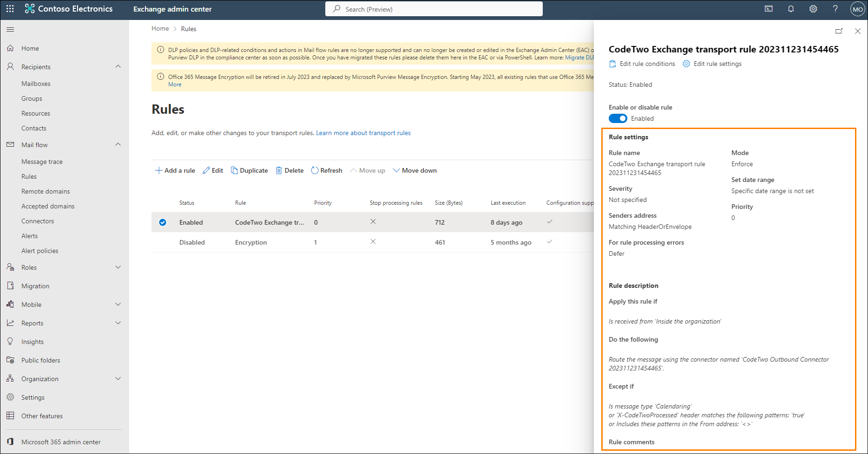Click Delete in rules toolbar

(x=289, y=170)
